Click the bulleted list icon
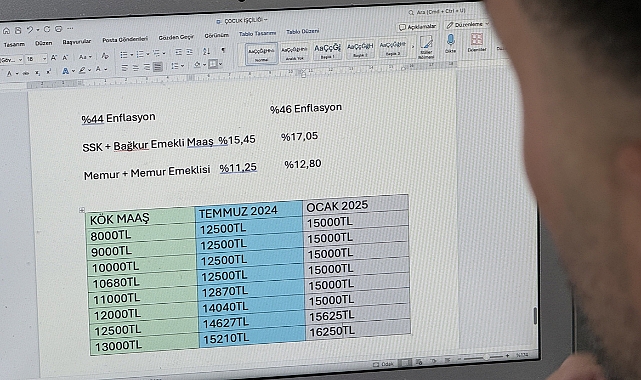Screen dimensions: 641x380 pos(124,55)
